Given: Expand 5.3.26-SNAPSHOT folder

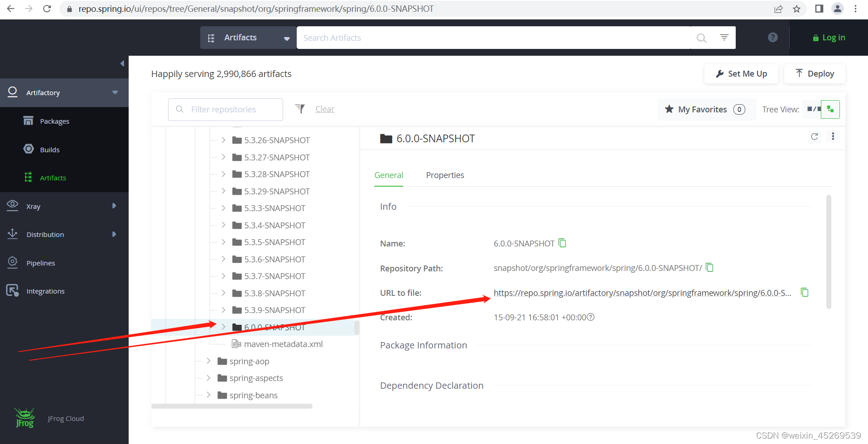Looking at the screenshot, I should click(x=223, y=140).
